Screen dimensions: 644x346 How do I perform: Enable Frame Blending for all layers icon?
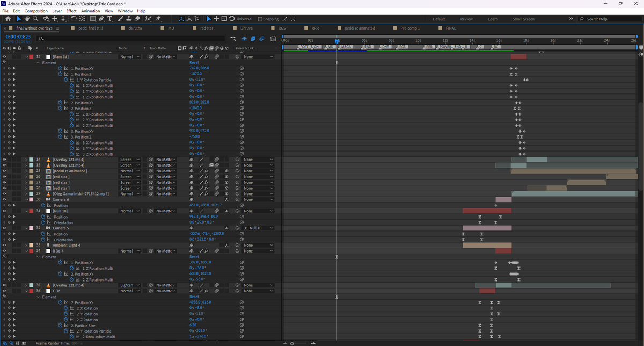pyautogui.click(x=253, y=38)
